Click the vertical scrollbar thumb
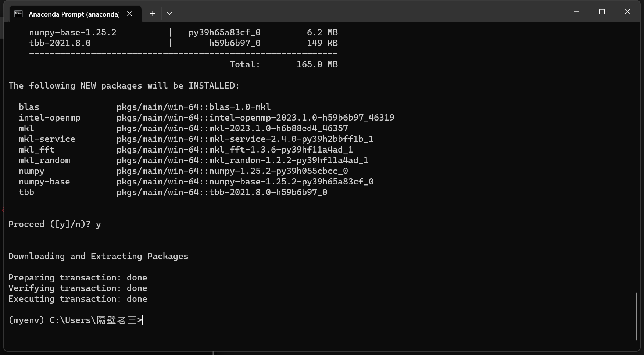Viewport: 644px width, 355px height. tap(636, 316)
